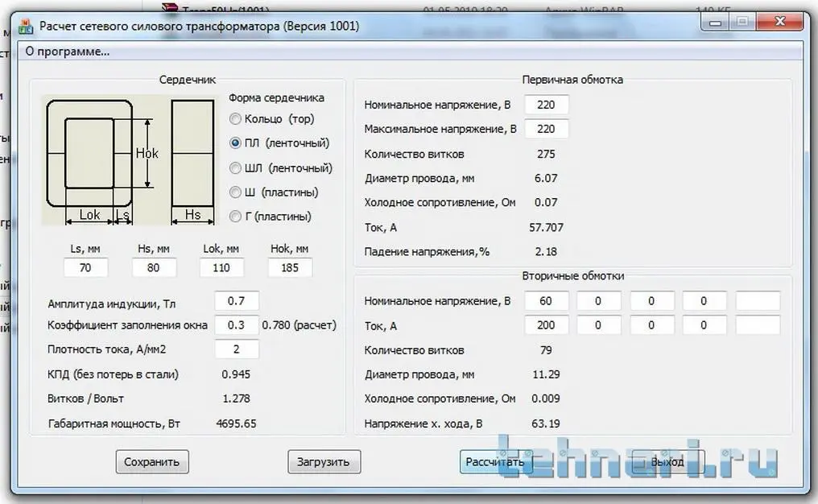The image size is (818, 504).
Task: Click the empty fifth secondary current field
Action: (758, 325)
